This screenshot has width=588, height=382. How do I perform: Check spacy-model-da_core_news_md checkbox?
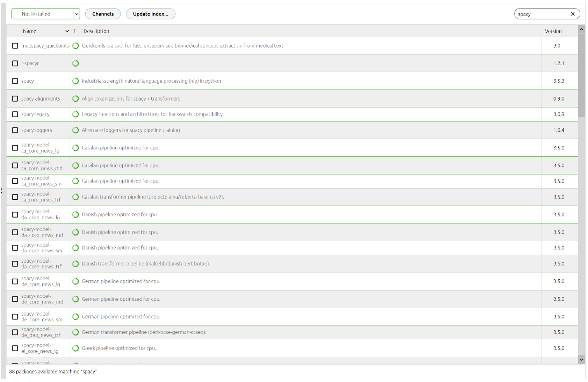point(15,232)
